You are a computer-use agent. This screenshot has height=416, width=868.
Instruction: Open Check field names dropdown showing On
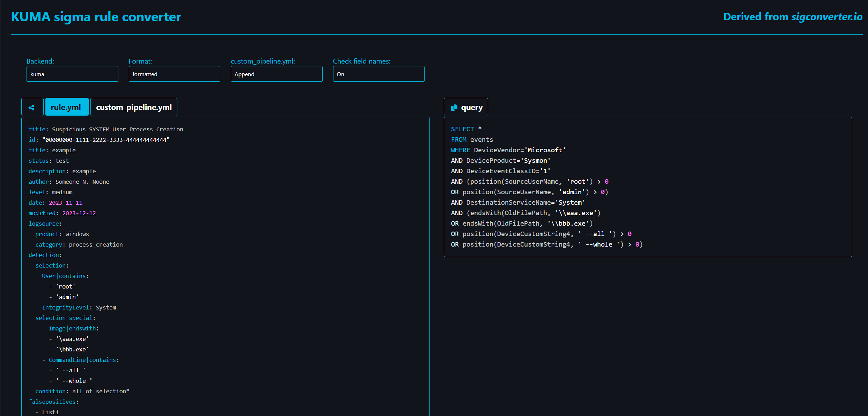pyautogui.click(x=378, y=74)
